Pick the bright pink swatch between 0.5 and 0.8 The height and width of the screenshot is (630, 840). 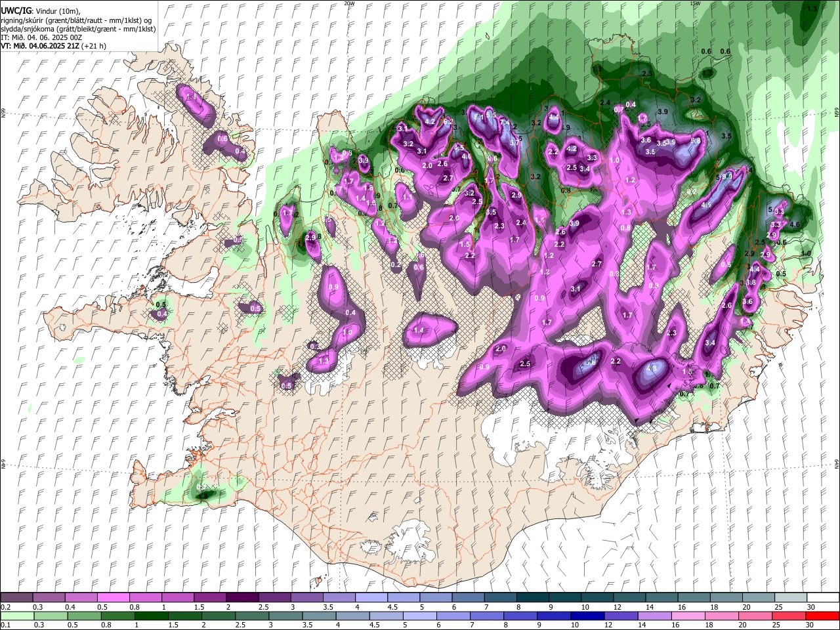coord(113,597)
